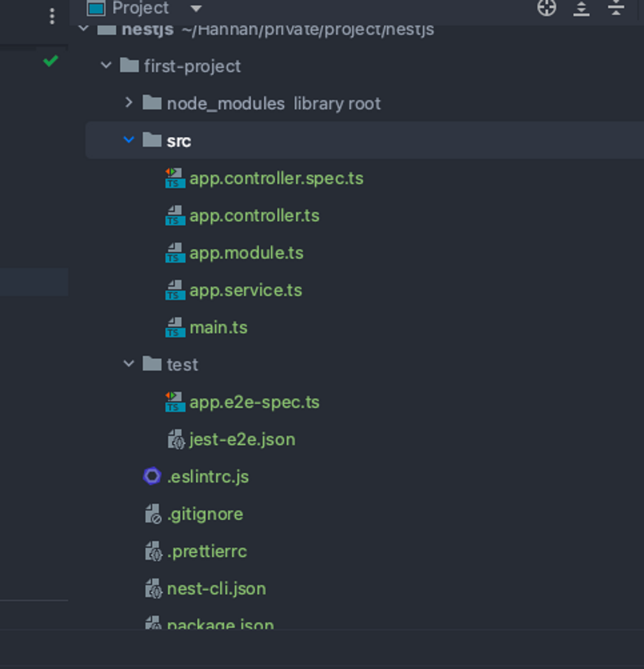
Task: Select node_modules library root folder
Action: pyautogui.click(x=273, y=103)
